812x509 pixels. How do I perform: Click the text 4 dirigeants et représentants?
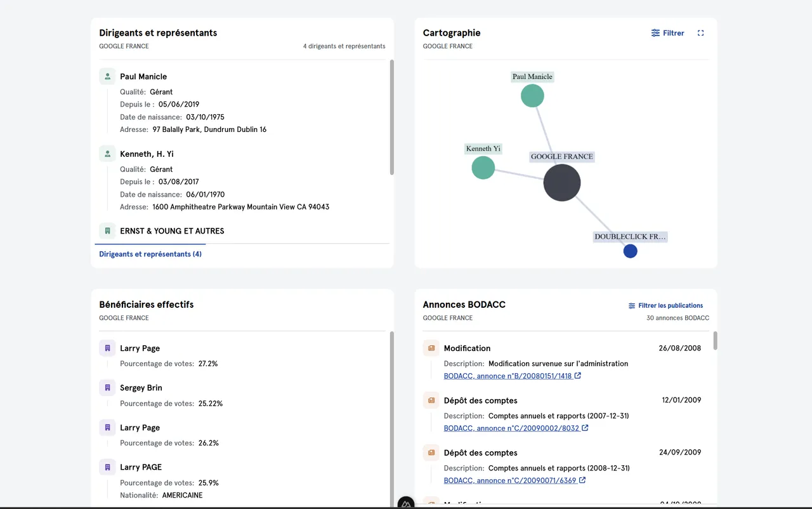pos(344,46)
